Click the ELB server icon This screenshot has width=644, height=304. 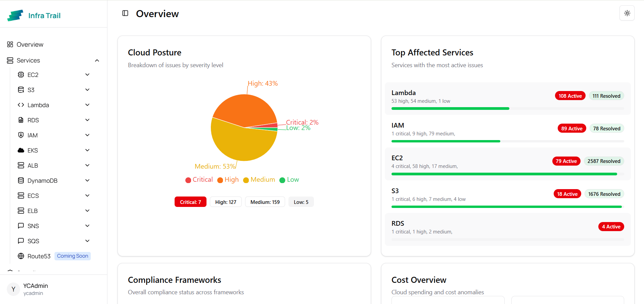[x=21, y=211]
